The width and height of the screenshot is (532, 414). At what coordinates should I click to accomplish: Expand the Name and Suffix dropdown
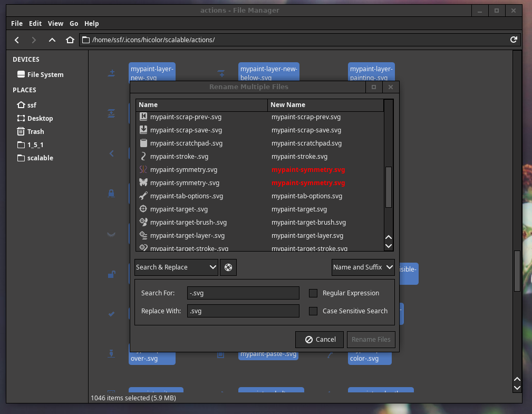pos(363,267)
